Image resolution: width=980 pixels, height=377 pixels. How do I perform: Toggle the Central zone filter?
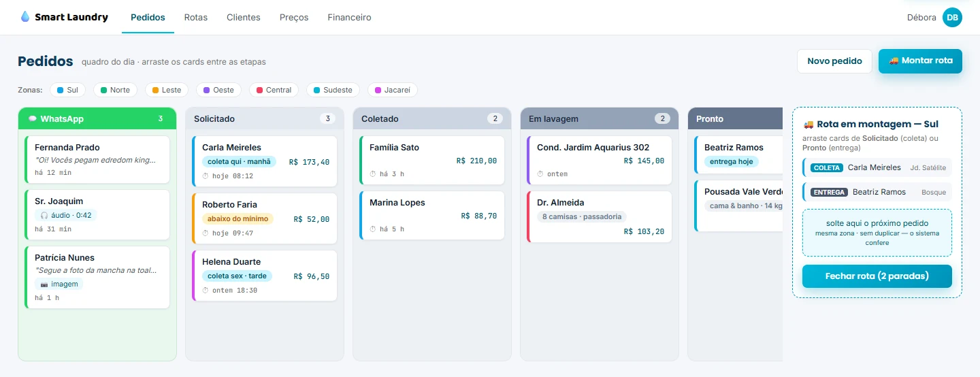pyautogui.click(x=274, y=90)
